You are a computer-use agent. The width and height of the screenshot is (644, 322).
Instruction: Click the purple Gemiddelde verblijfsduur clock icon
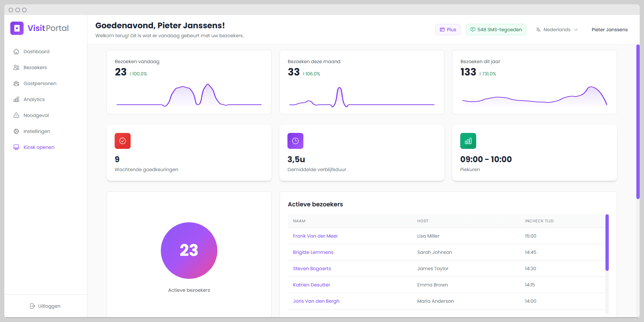pyautogui.click(x=295, y=141)
